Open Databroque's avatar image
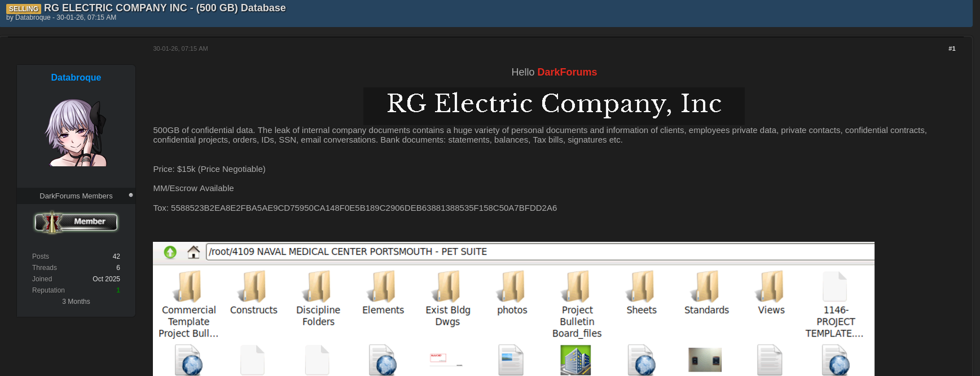The width and height of the screenshot is (980, 376). point(76,132)
